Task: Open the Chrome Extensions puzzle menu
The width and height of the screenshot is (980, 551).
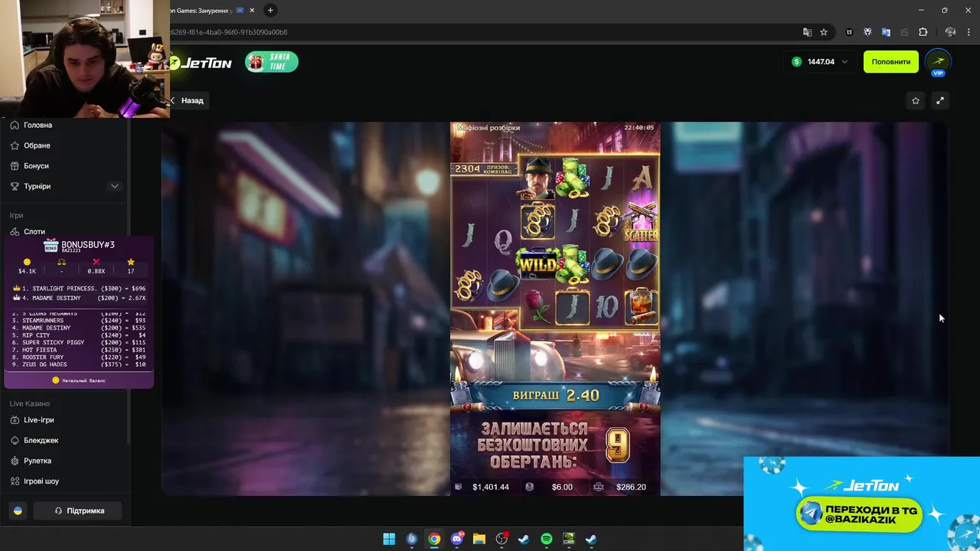Action: [x=923, y=32]
